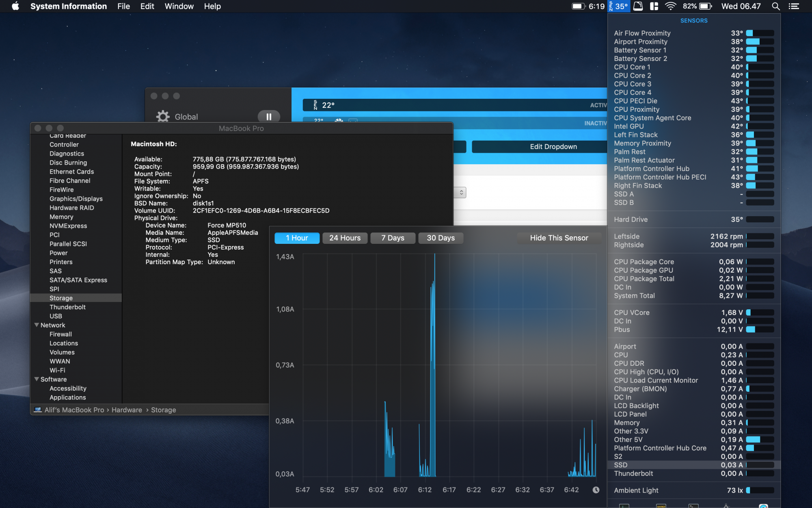Switch graph to 24 Hours tab

[x=345, y=238]
